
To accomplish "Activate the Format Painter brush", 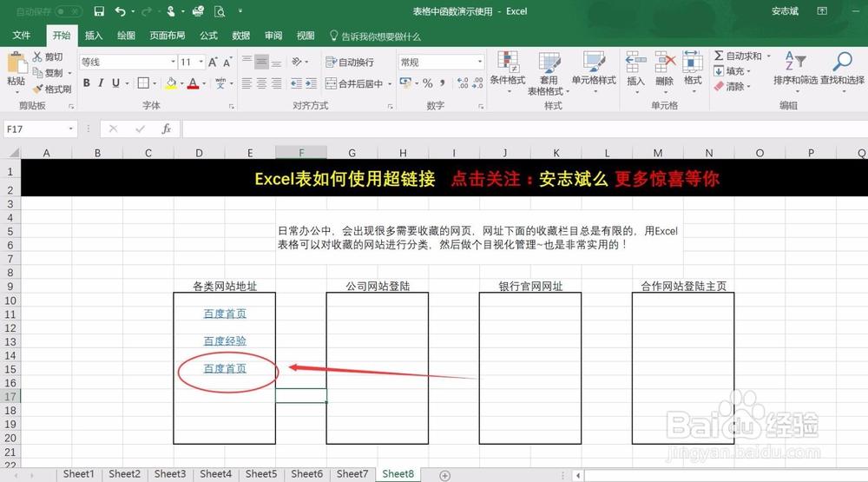I will coord(37,89).
